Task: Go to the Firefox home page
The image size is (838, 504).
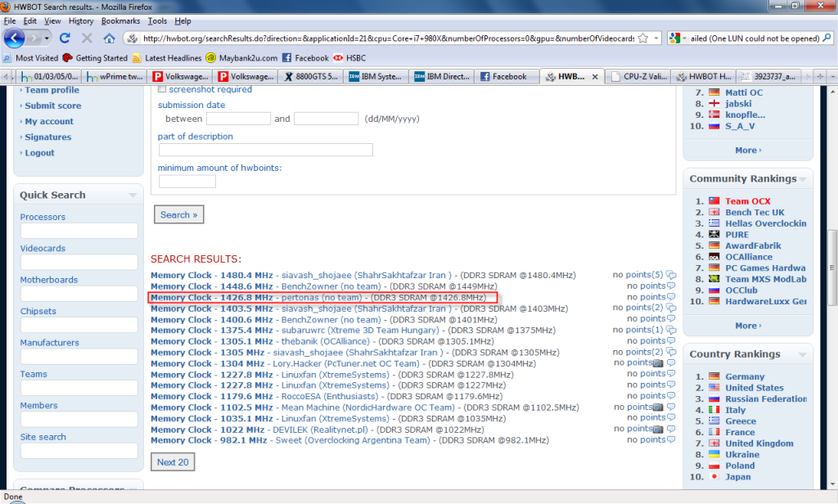Action: [x=109, y=38]
